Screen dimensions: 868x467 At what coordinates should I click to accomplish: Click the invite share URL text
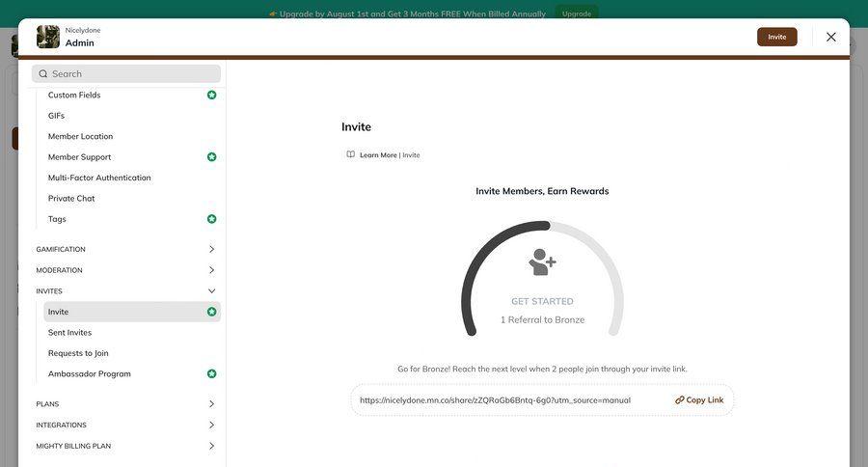coord(495,400)
